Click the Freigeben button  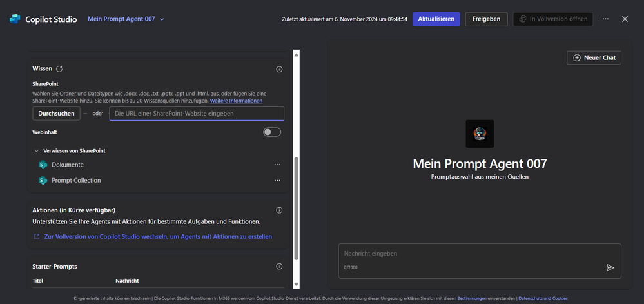486,19
